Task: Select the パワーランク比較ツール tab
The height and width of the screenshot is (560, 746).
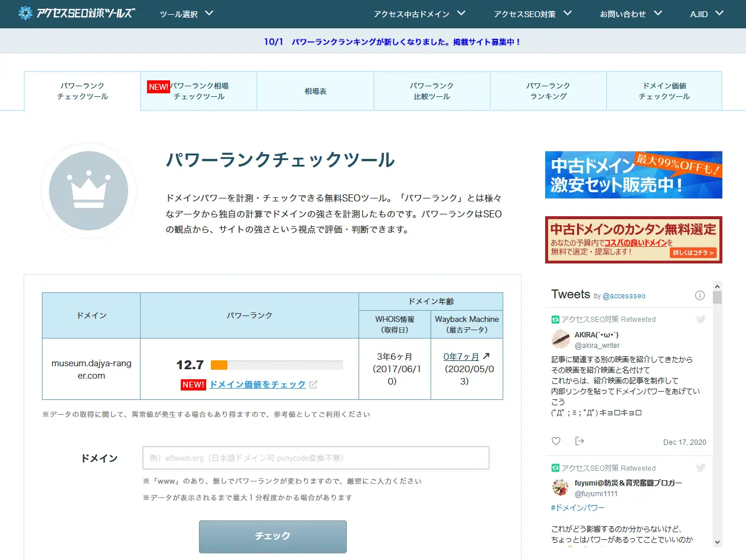Action: [432, 92]
